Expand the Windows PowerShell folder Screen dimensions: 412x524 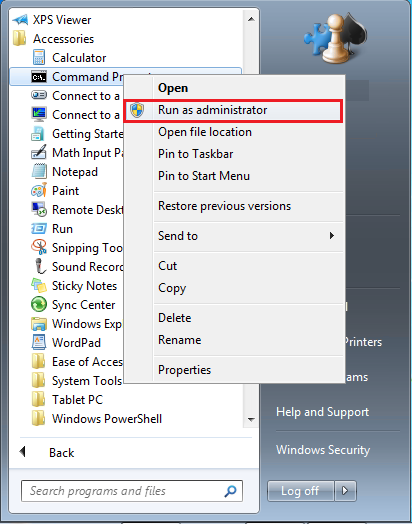[97, 419]
